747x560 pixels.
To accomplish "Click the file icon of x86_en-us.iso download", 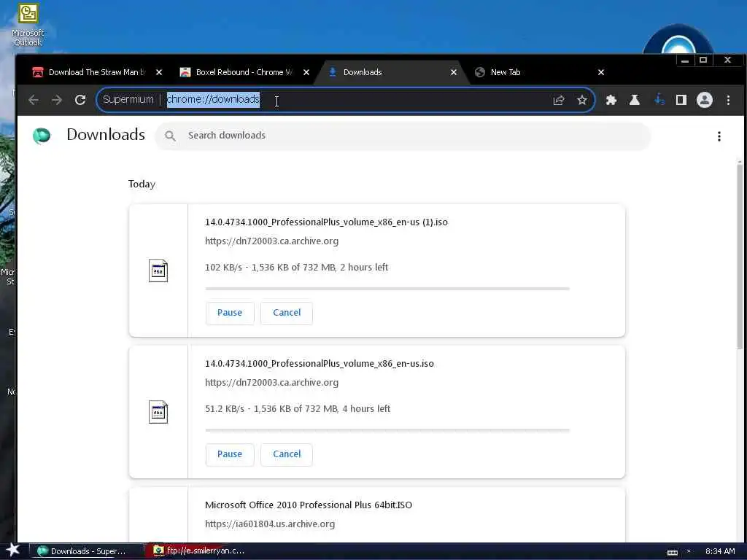I will pos(158,412).
